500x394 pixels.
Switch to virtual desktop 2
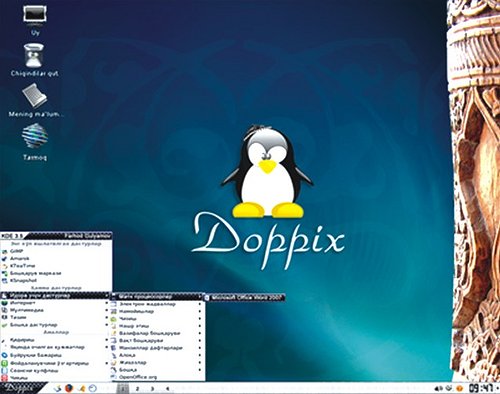(137, 389)
